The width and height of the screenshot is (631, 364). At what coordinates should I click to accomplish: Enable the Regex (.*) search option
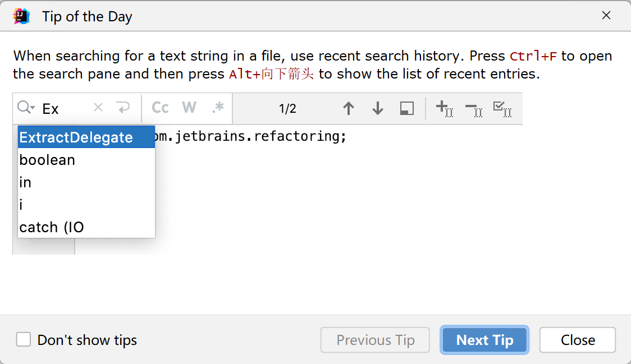[x=218, y=108]
